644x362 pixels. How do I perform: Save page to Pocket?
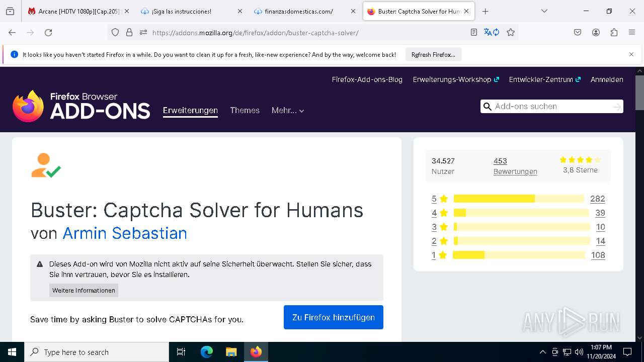(578, 33)
